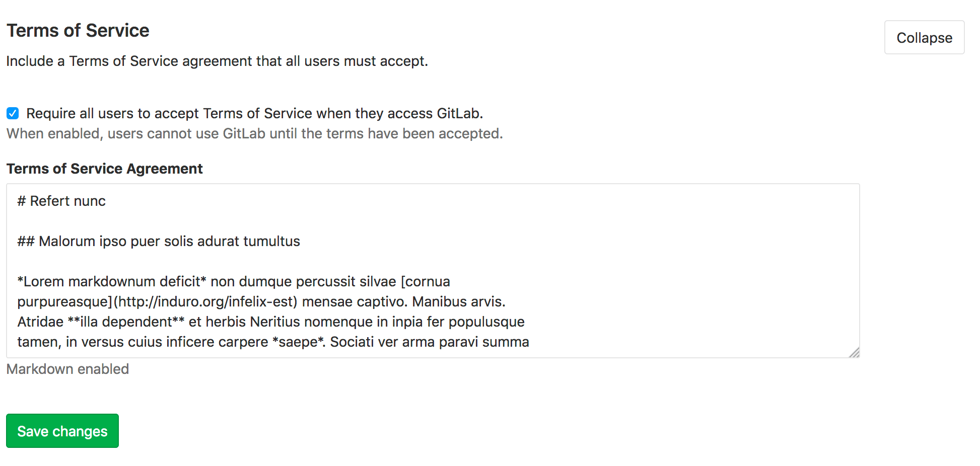980x466 pixels.
Task: Click the 'When enabled, users cannot use GitLab' help text
Action: tap(255, 133)
